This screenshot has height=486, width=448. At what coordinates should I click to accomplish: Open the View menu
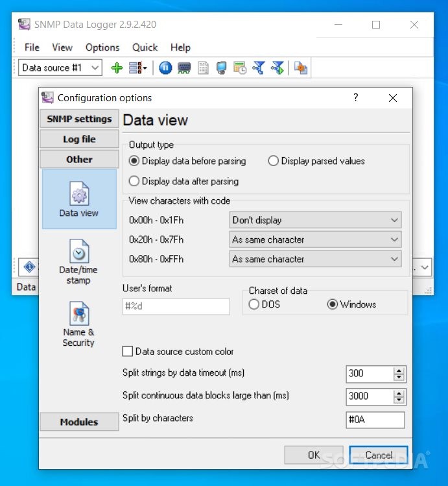(62, 47)
